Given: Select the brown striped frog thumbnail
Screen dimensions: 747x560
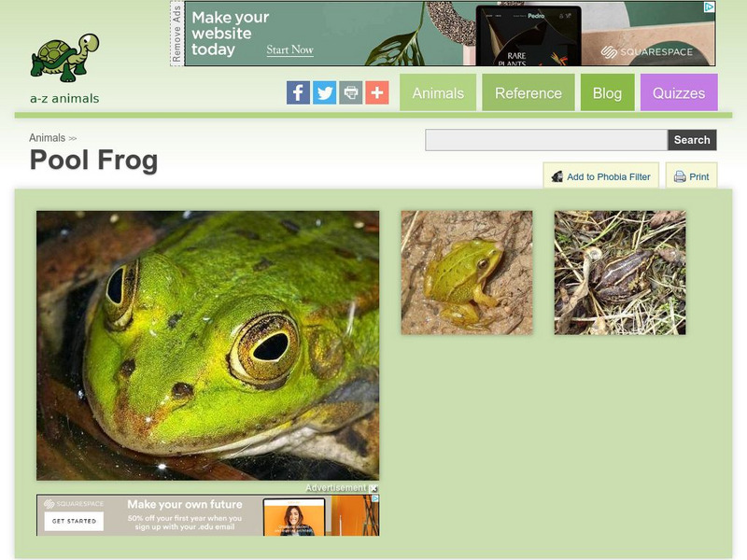Looking at the screenshot, I should point(620,273).
